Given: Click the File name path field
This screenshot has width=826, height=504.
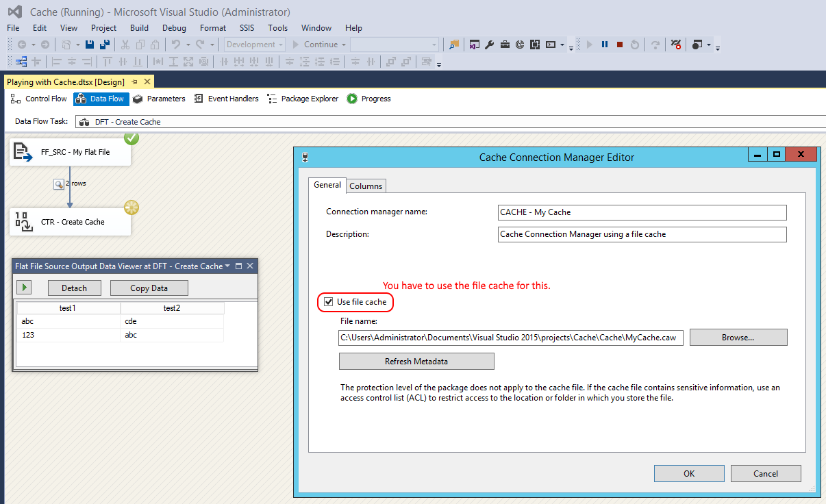Looking at the screenshot, I should point(511,338).
